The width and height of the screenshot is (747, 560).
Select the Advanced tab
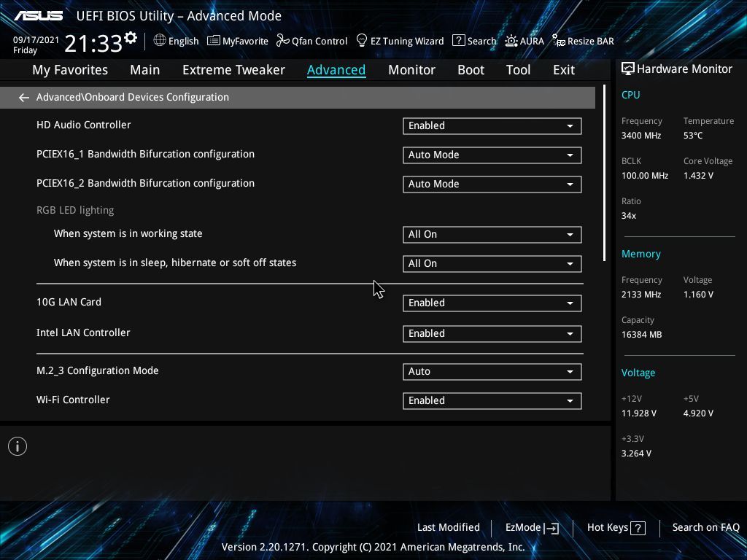pos(336,70)
